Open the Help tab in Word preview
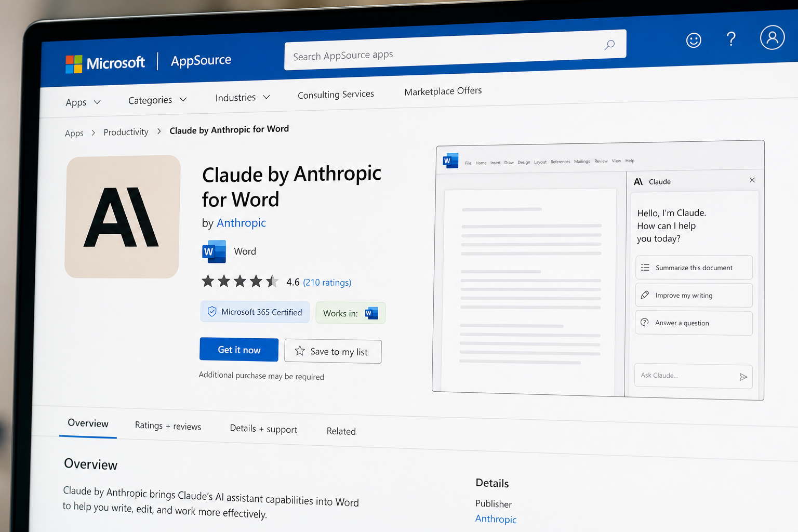The width and height of the screenshot is (798, 532). pos(630,161)
